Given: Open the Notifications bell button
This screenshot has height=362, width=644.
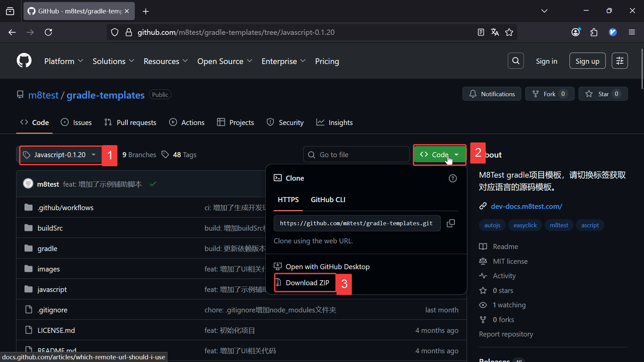Looking at the screenshot, I should tap(492, 94).
